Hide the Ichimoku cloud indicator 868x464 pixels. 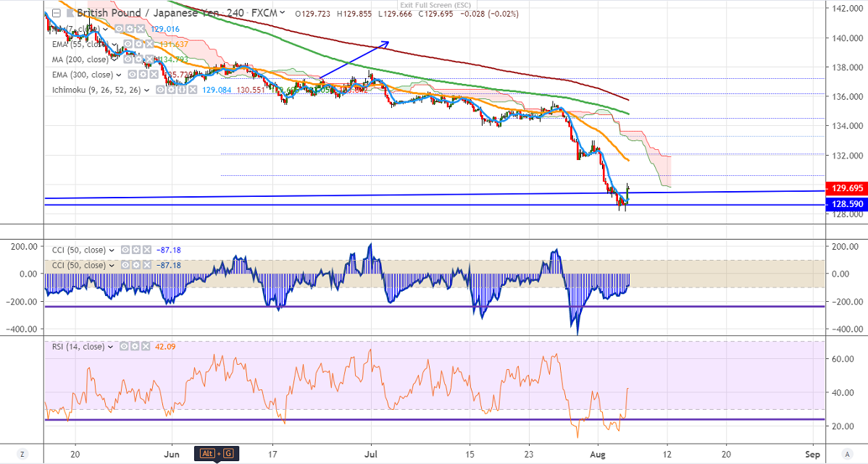click(160, 90)
